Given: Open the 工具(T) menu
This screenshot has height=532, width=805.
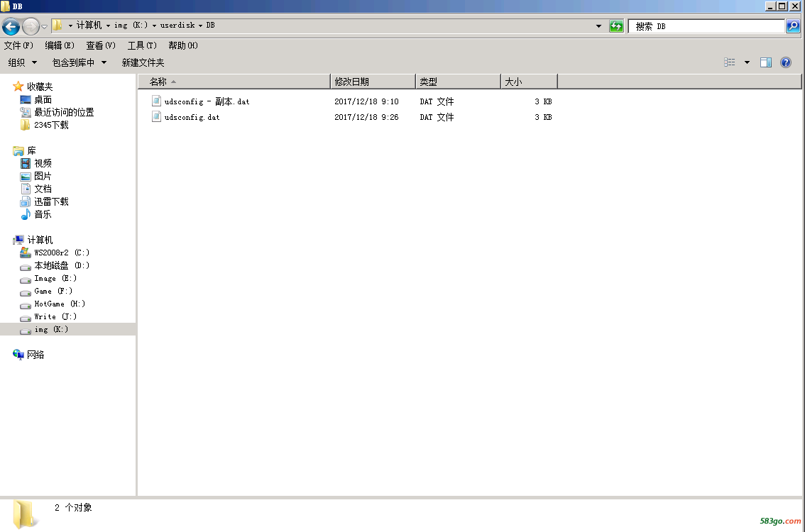Looking at the screenshot, I should pyautogui.click(x=142, y=45).
